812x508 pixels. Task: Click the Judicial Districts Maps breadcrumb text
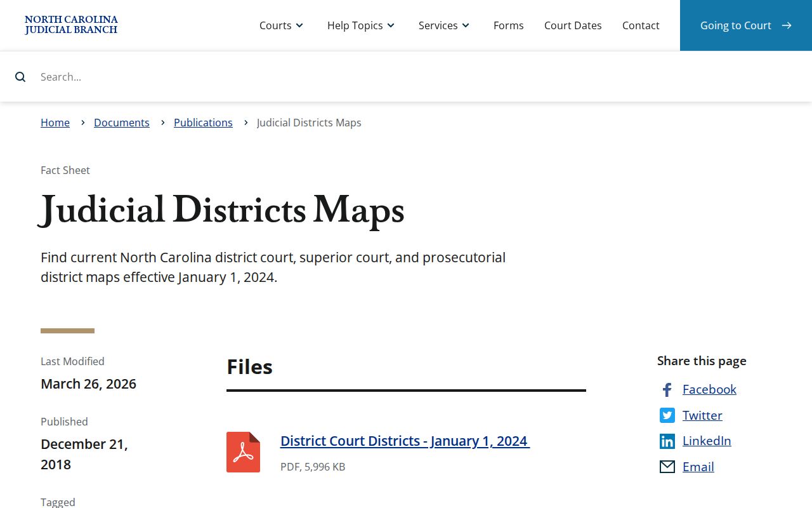coord(309,123)
